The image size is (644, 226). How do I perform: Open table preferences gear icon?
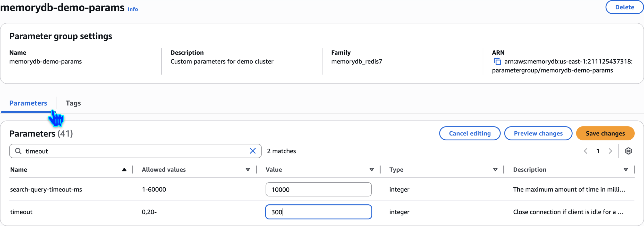pyautogui.click(x=628, y=151)
